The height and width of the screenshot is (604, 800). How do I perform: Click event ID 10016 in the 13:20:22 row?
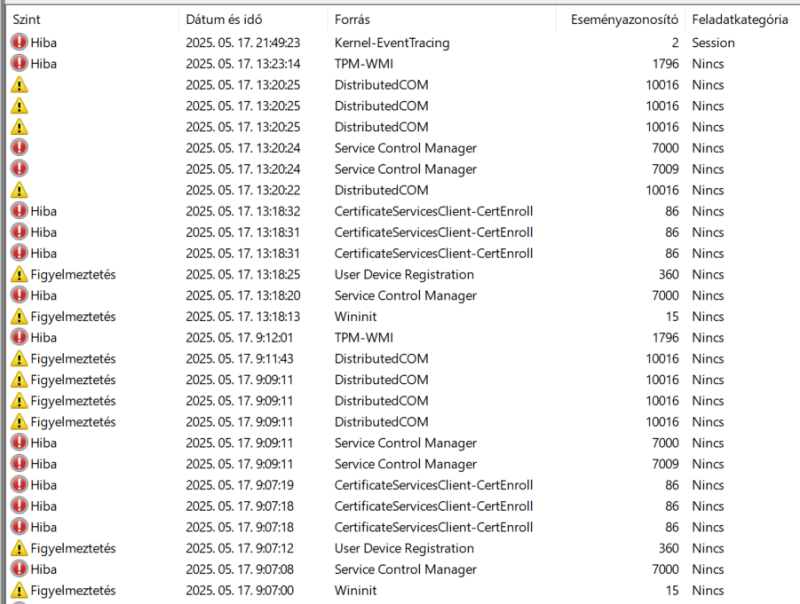pos(662,190)
